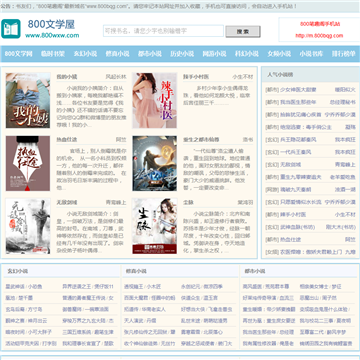360x360 pixels.
Task: Click the 800文学屋 book logo icon
Action: click(11, 29)
